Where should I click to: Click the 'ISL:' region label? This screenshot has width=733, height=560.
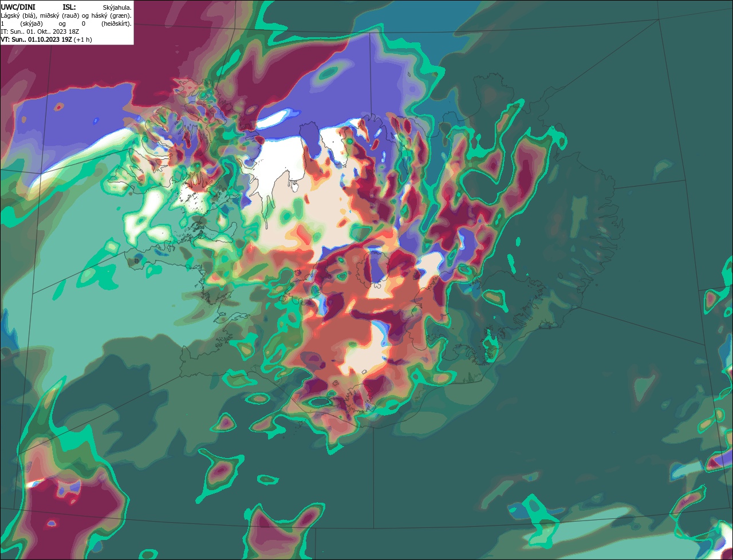(x=69, y=7)
